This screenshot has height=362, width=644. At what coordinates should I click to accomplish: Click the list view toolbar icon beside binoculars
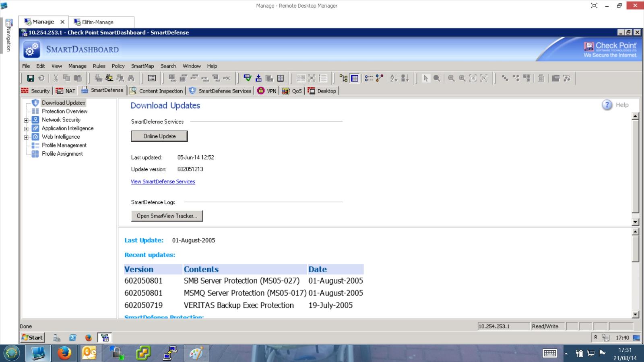pyautogui.click(x=152, y=78)
